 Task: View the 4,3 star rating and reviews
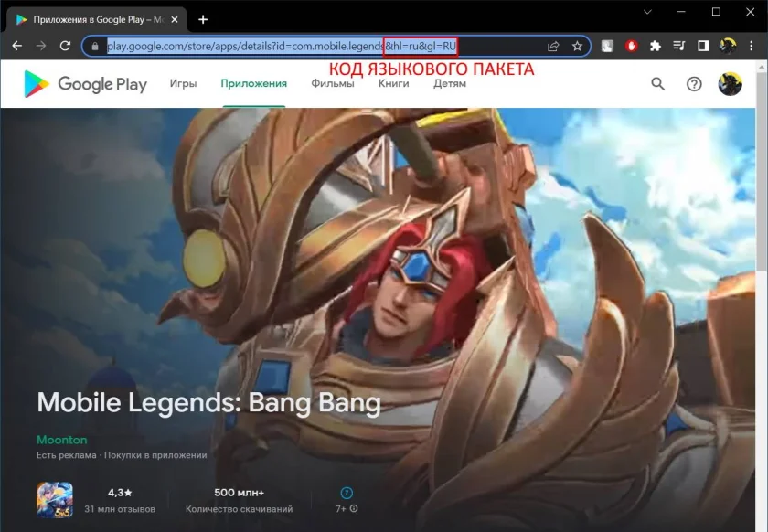click(120, 501)
